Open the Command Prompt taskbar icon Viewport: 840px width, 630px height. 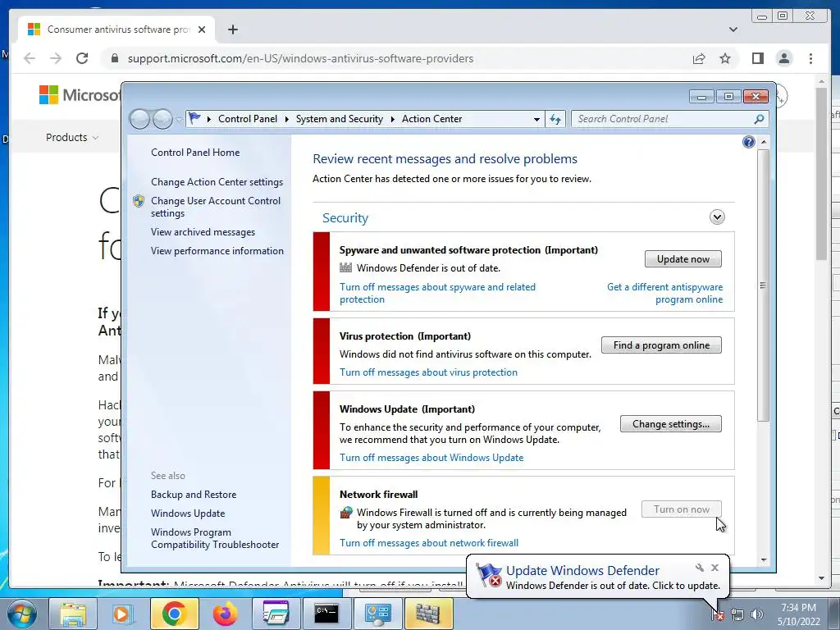click(x=326, y=614)
